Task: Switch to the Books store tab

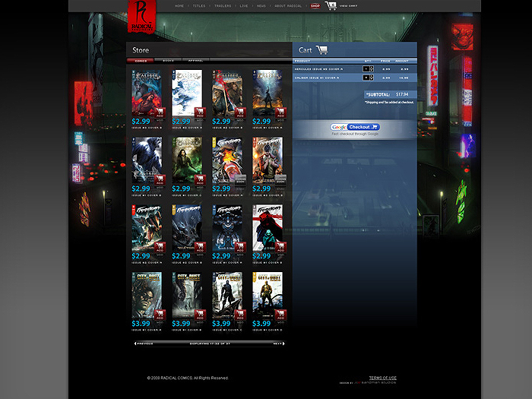Action: [x=168, y=61]
